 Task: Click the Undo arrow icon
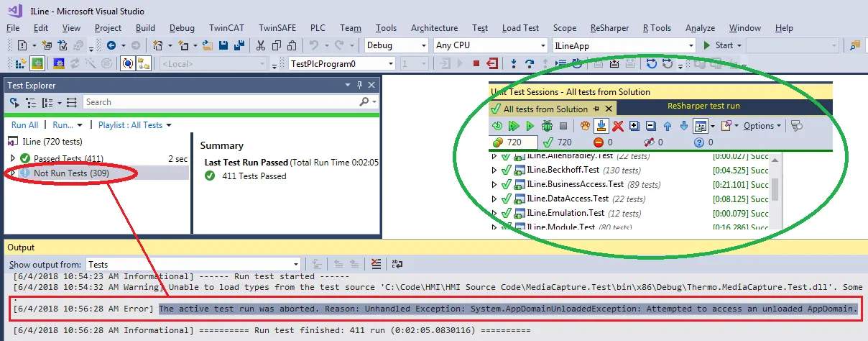tap(313, 45)
